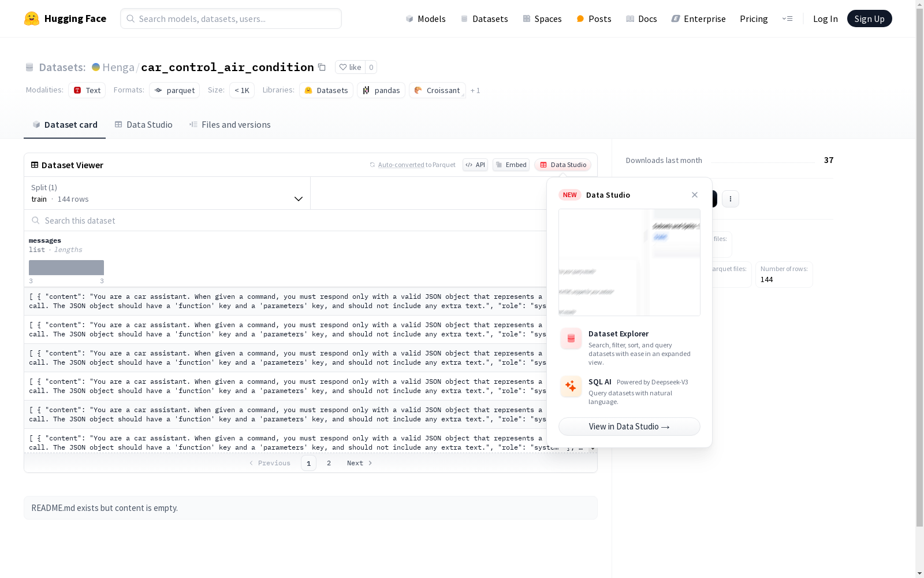The height and width of the screenshot is (578, 924).
Task: Click the messages lengths histogram bar
Action: (x=66, y=268)
